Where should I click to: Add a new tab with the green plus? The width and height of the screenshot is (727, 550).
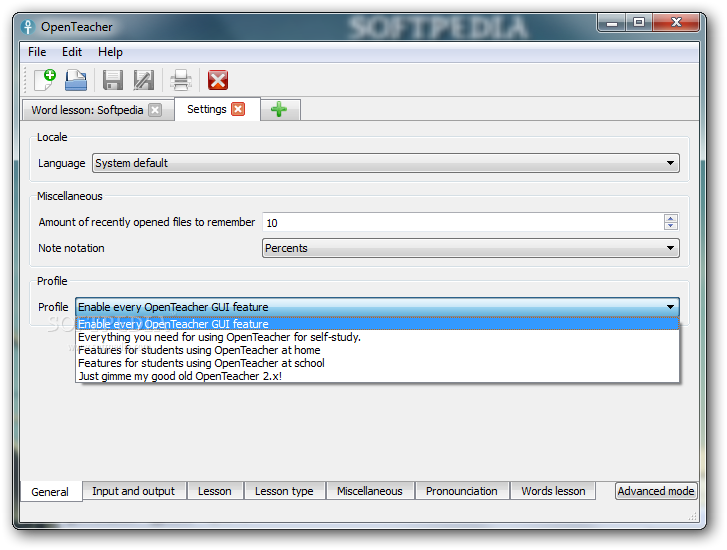coord(279,109)
